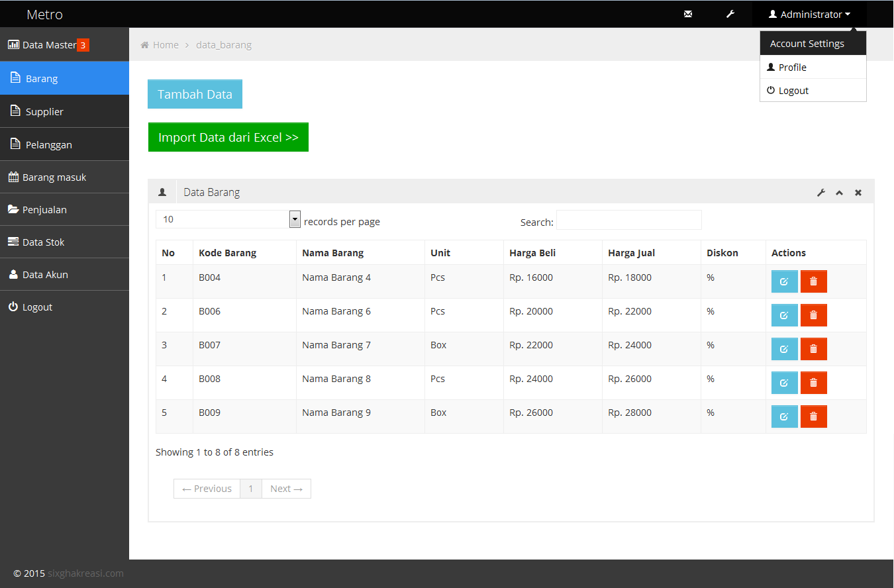Click the wrench tools icon in the top navbar
Screen dimensions: 894x588
(x=730, y=13)
